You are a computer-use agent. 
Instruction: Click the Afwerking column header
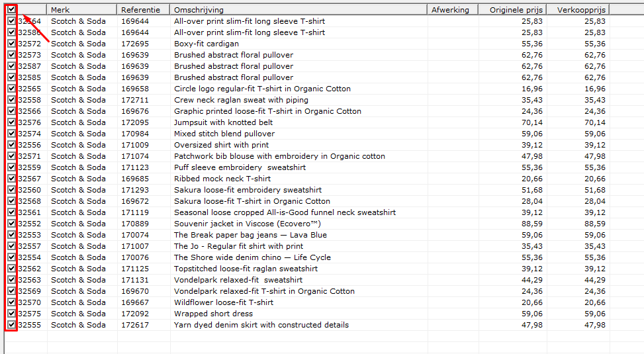click(453, 10)
